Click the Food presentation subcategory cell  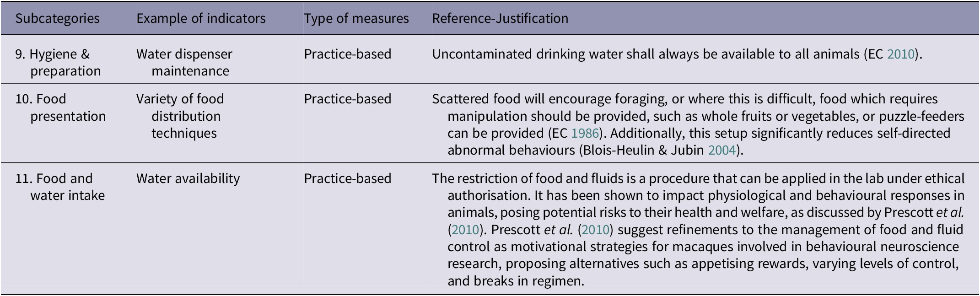pyautogui.click(x=60, y=108)
